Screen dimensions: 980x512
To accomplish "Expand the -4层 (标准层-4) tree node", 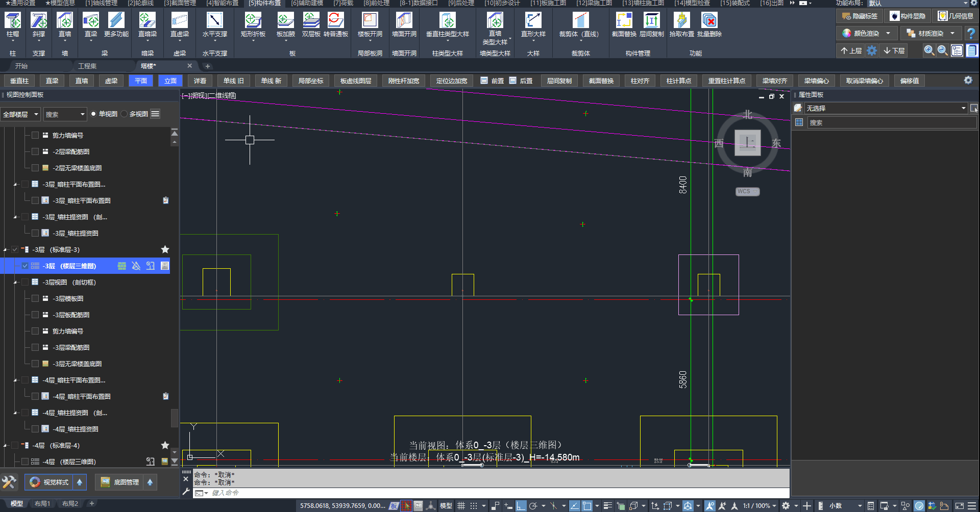I will 5,446.
